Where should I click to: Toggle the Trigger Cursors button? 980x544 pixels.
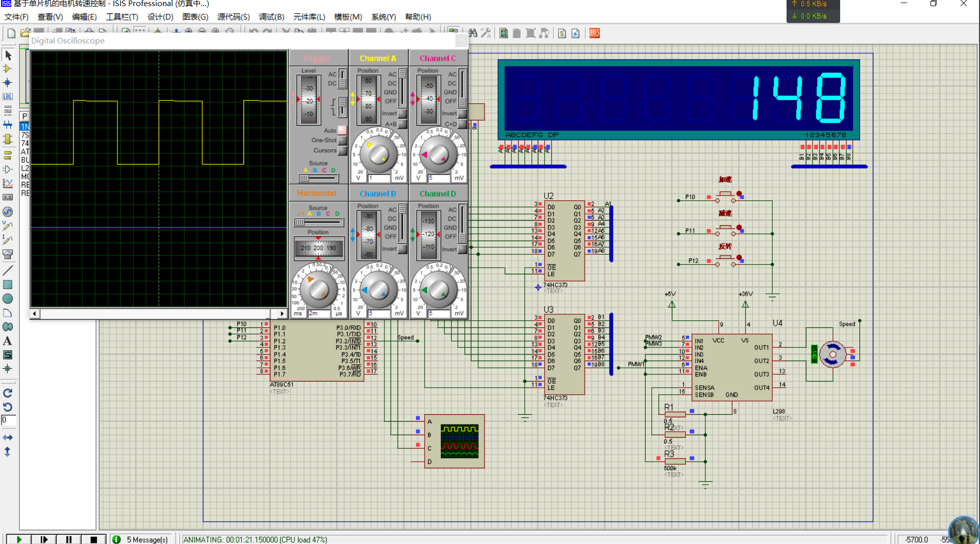[342, 150]
